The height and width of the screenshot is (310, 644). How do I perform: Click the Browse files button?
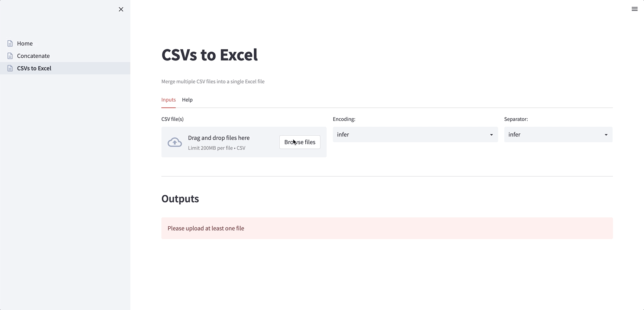coord(299,142)
